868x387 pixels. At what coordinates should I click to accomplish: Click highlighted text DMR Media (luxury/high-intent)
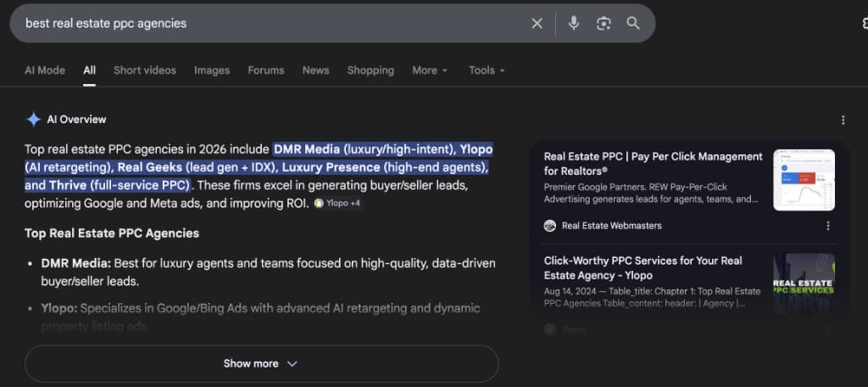[x=363, y=149]
